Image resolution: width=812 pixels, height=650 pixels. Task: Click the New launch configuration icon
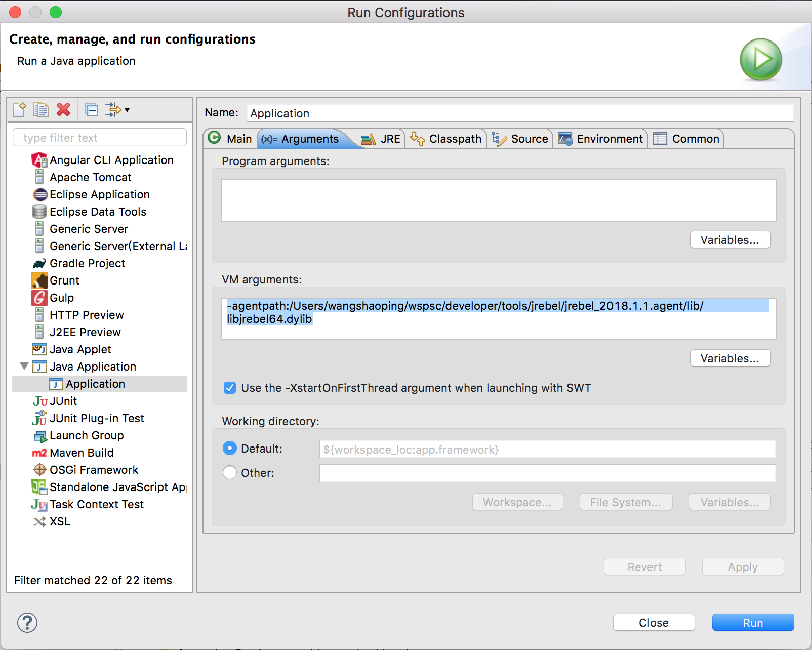coord(20,110)
